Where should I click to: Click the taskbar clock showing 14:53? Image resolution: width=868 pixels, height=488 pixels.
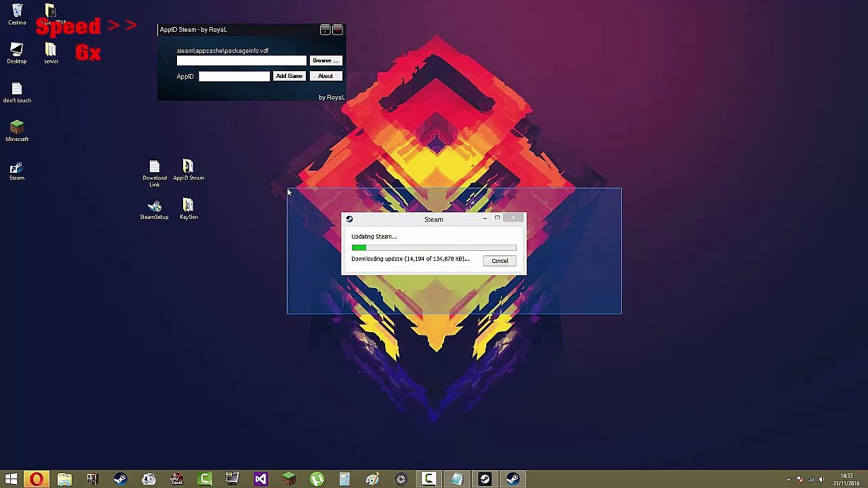coord(846,479)
